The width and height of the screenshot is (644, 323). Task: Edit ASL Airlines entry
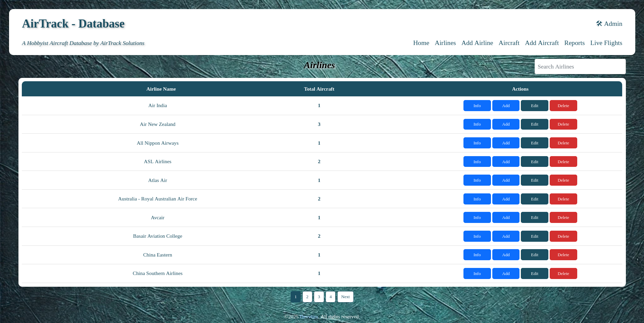tap(535, 161)
